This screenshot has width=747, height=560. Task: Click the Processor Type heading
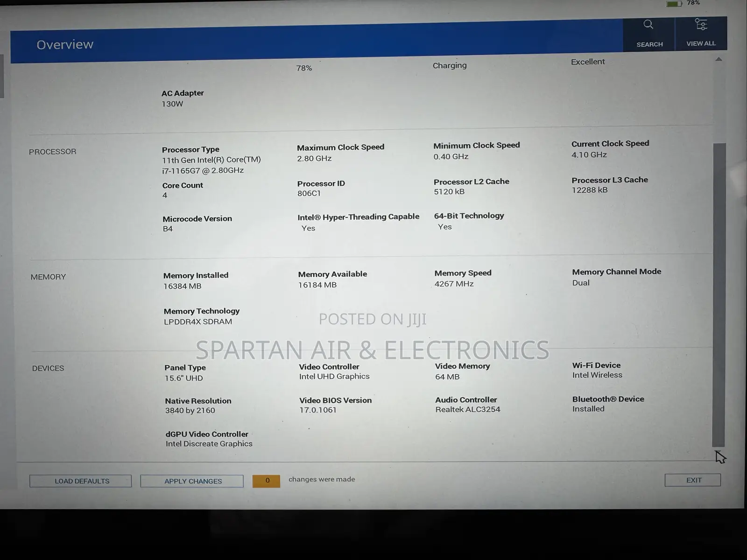click(x=190, y=150)
